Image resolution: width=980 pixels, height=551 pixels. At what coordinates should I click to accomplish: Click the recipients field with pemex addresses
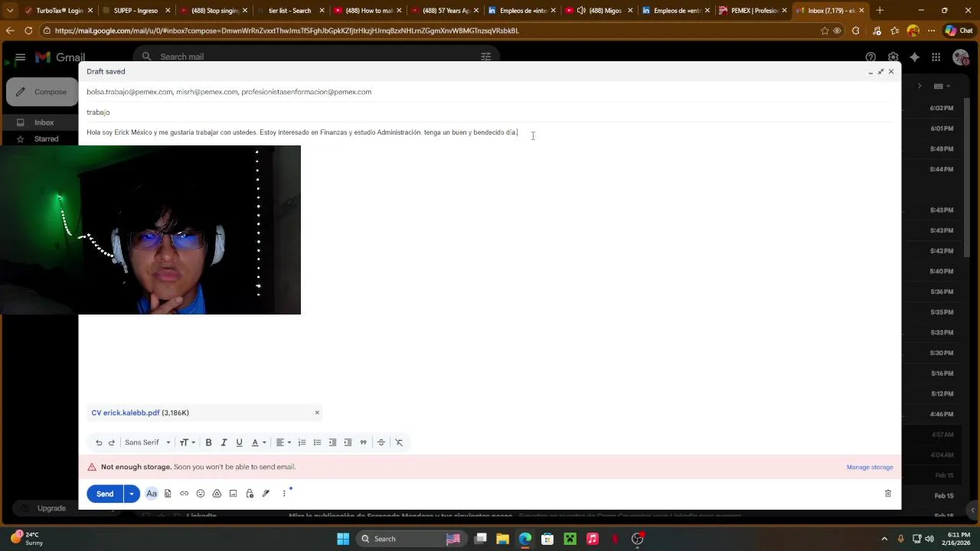tap(490, 92)
